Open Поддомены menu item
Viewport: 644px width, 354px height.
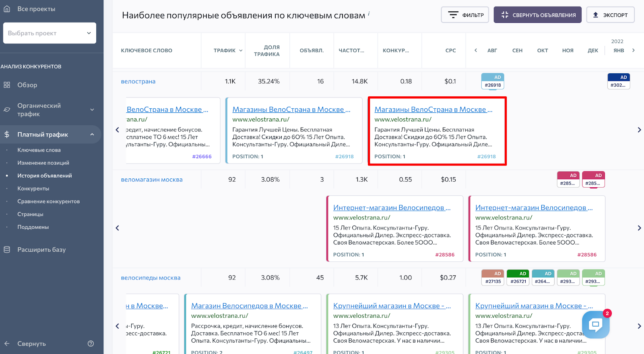pyautogui.click(x=33, y=227)
